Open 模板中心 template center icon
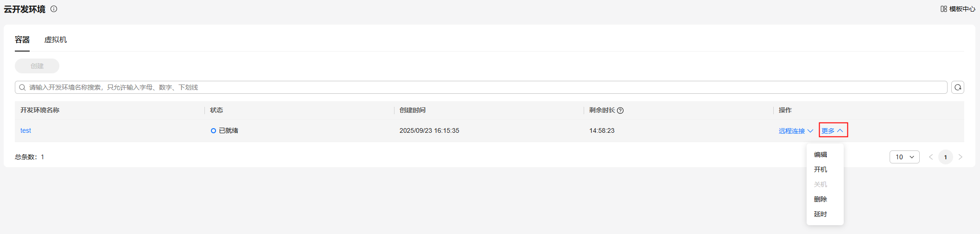The width and height of the screenshot is (980, 234). pyautogui.click(x=943, y=9)
